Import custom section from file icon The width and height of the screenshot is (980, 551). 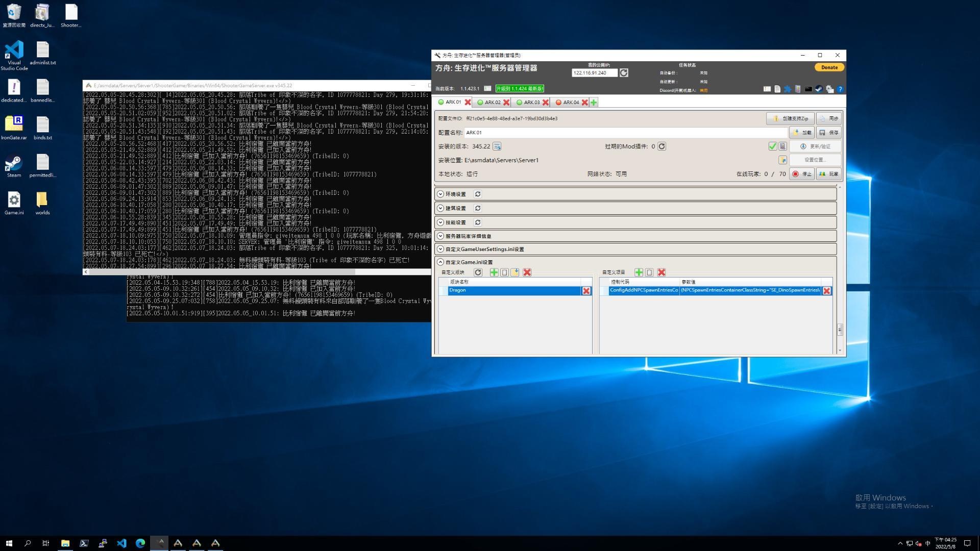coord(515,272)
